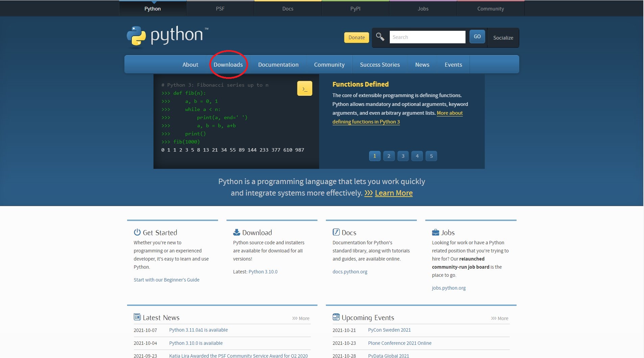Click the GO search button
Screen dimensions: 644x358
tap(477, 37)
